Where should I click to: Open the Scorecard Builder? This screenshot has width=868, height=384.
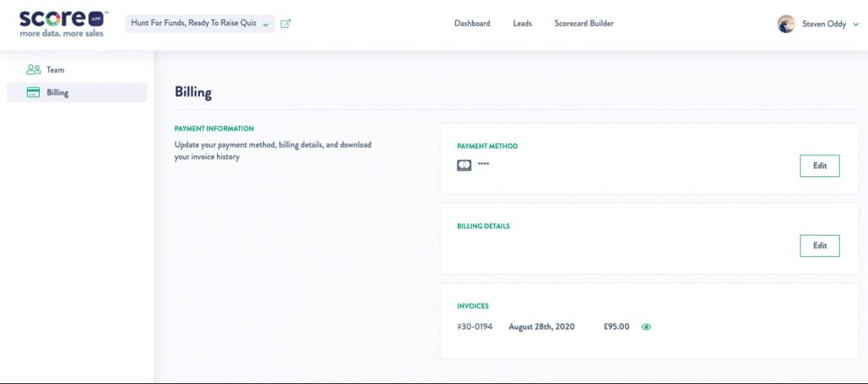[584, 24]
